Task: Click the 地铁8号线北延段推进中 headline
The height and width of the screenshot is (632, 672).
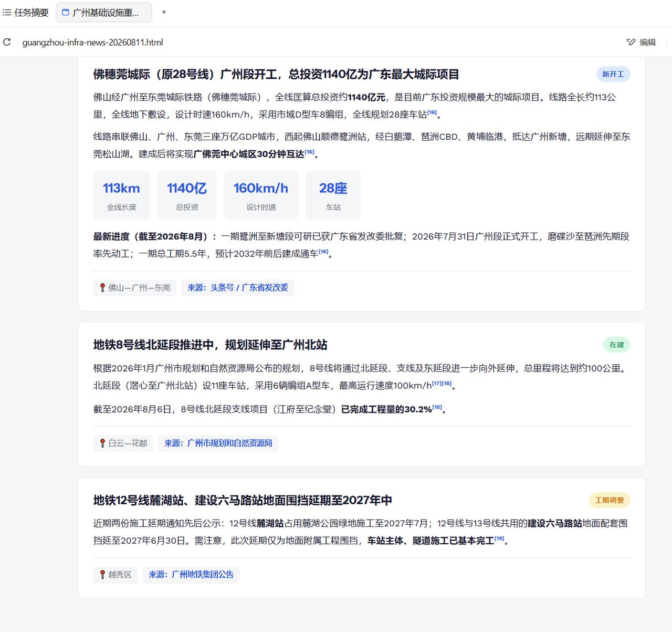Action: pos(211,345)
